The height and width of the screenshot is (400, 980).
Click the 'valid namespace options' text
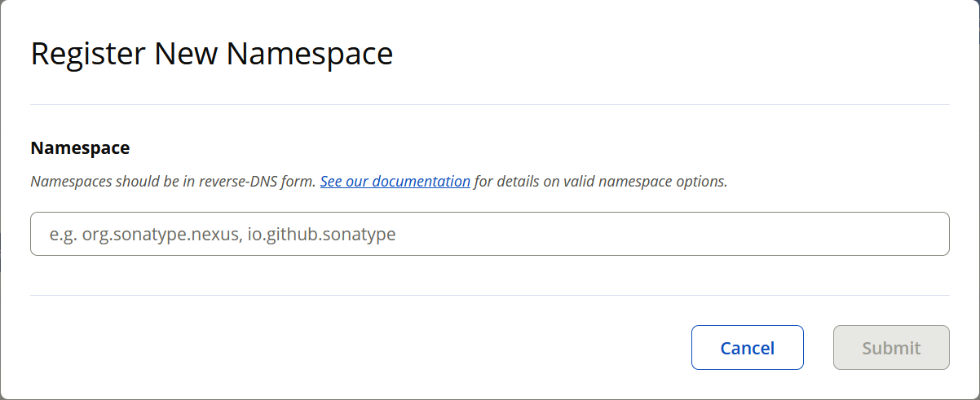click(x=645, y=181)
